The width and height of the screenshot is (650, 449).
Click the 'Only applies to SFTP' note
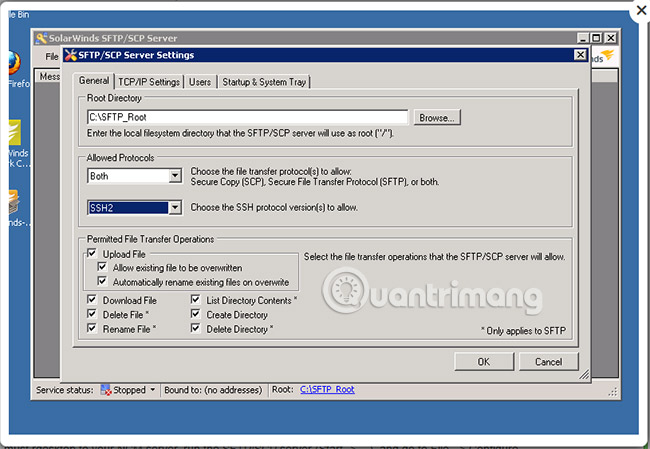pos(524,330)
